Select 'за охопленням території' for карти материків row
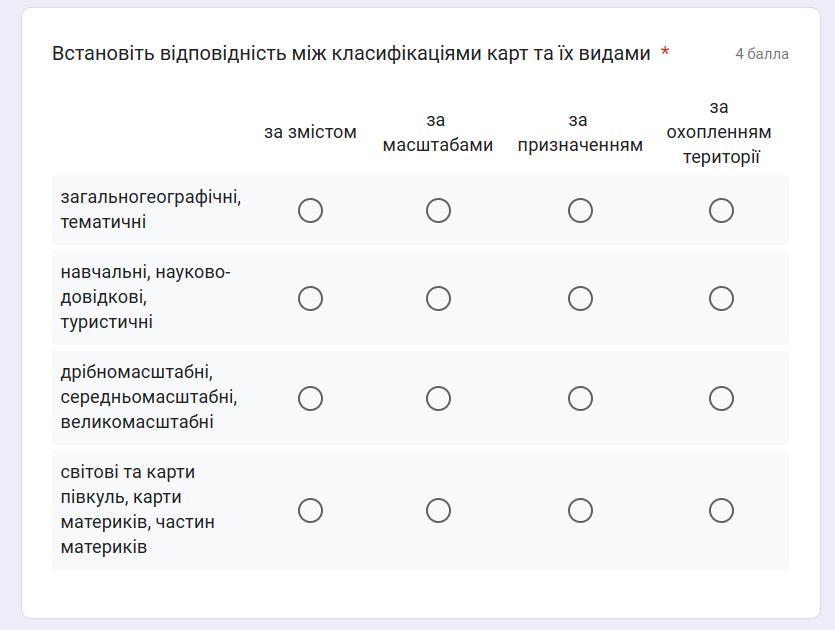835x630 pixels. pos(721,510)
